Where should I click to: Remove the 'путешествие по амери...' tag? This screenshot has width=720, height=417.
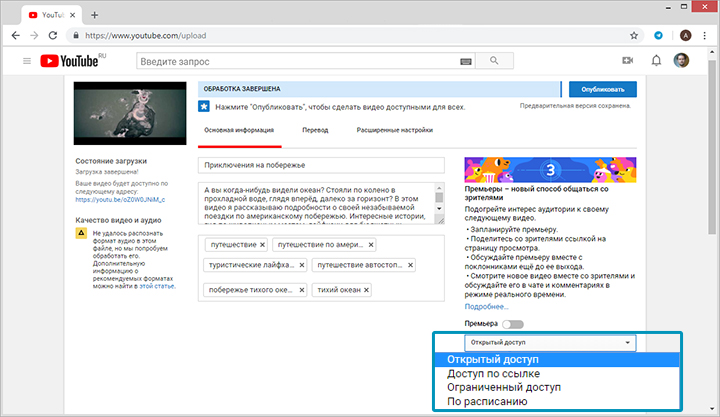(371, 245)
